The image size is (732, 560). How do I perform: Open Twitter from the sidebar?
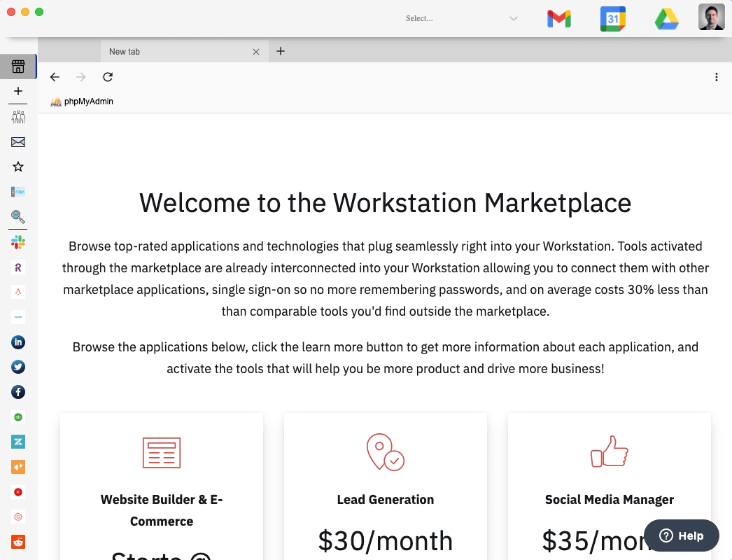point(18,367)
